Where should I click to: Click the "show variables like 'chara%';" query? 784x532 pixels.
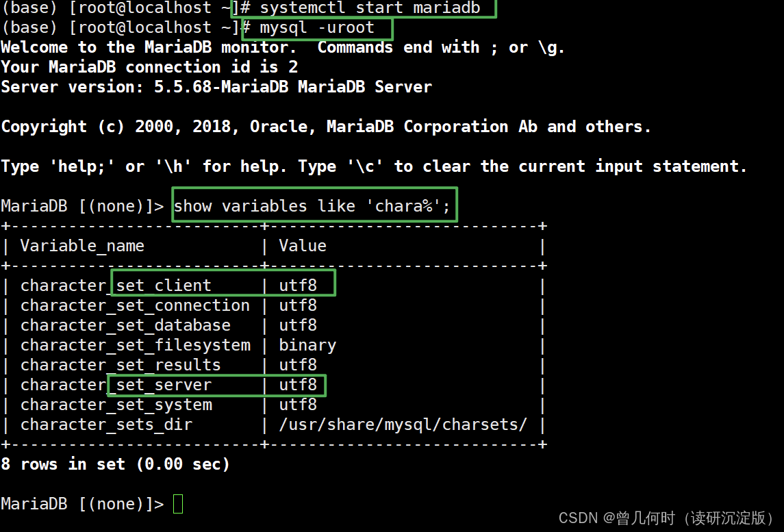click(312, 205)
